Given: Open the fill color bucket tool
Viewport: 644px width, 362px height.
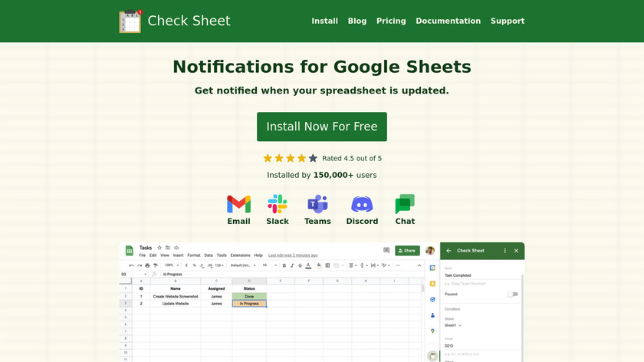Looking at the screenshot, I should pyautogui.click(x=319, y=265).
